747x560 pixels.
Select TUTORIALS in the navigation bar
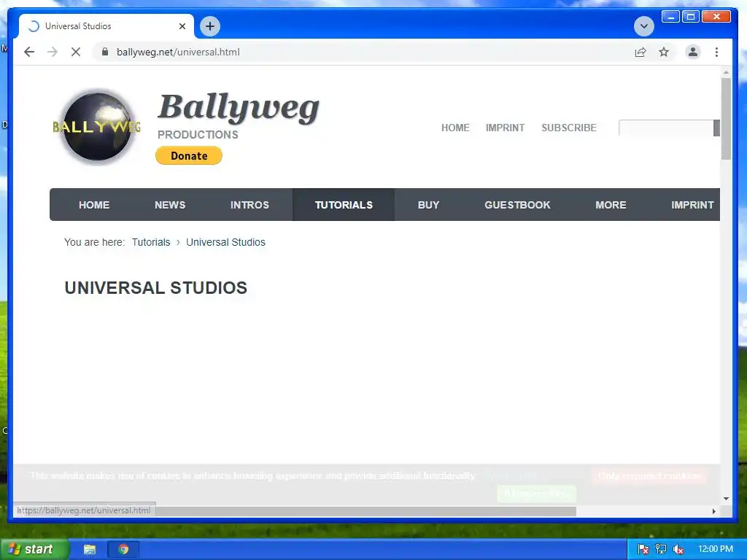click(344, 205)
